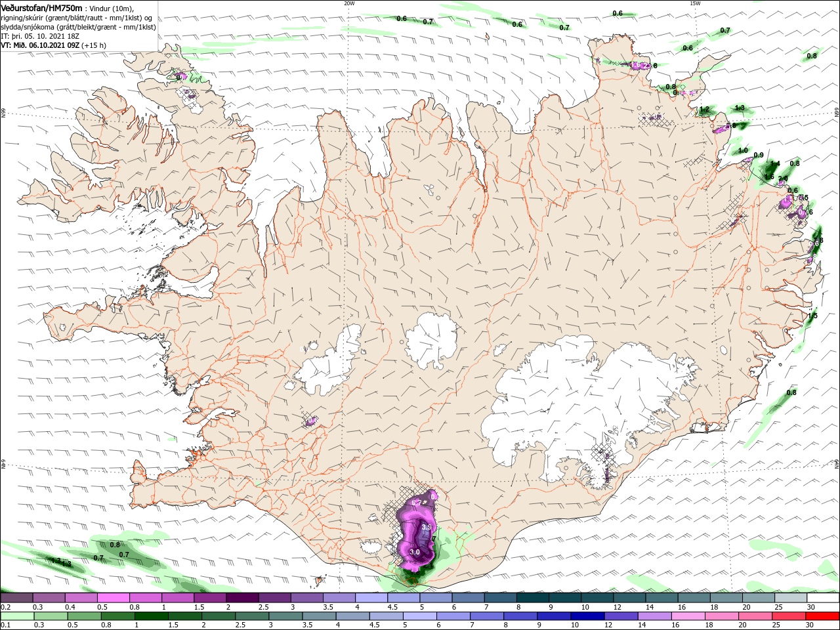Click the Veðurstofan/HM750m title text
Viewport: 840px width, 630px height.
[41, 8]
